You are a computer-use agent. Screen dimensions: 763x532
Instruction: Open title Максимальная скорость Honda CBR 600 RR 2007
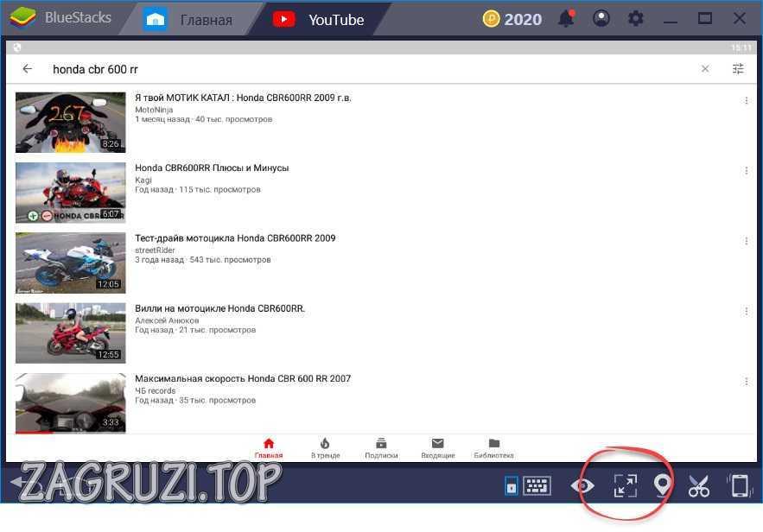243,378
